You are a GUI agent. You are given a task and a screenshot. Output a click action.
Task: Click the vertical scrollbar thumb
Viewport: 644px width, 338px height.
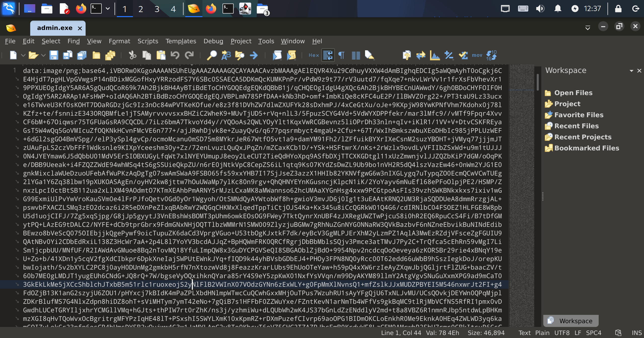tap(538, 82)
